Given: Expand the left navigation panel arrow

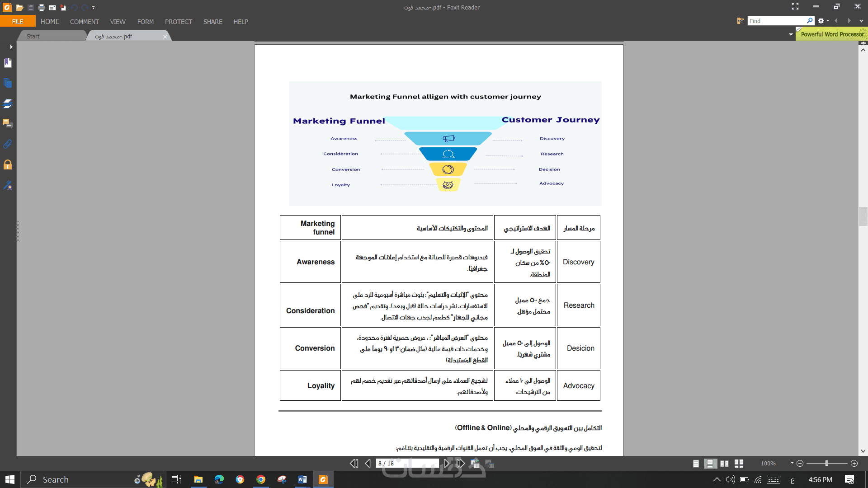Looking at the screenshot, I should (11, 47).
